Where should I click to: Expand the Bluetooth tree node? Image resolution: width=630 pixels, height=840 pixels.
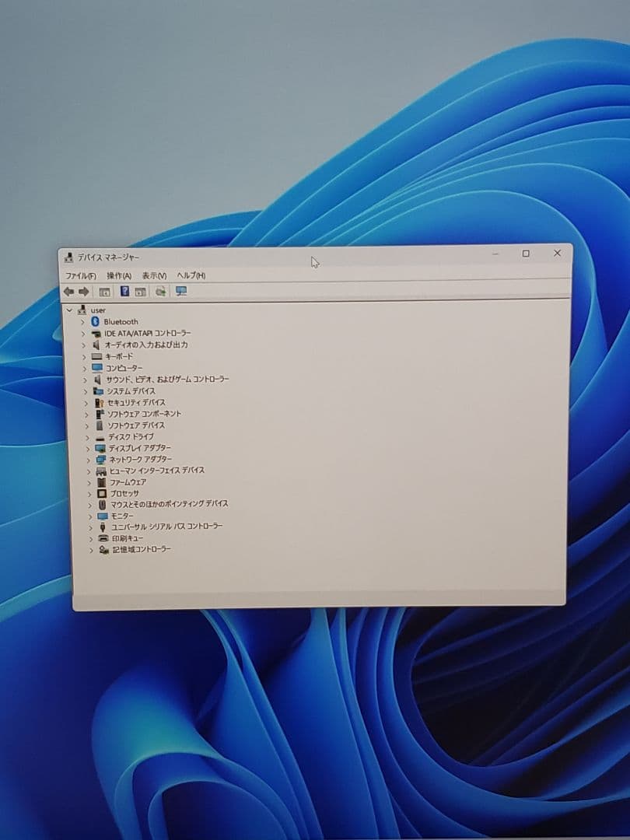point(85,321)
